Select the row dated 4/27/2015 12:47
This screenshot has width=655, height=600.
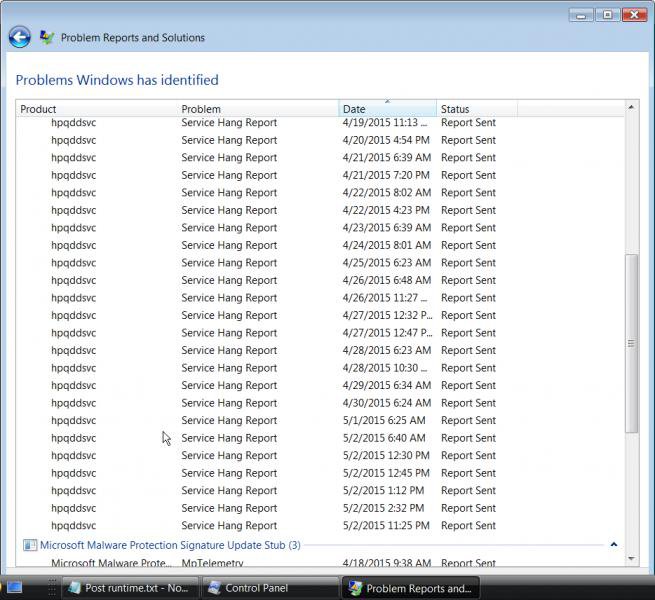[320, 333]
